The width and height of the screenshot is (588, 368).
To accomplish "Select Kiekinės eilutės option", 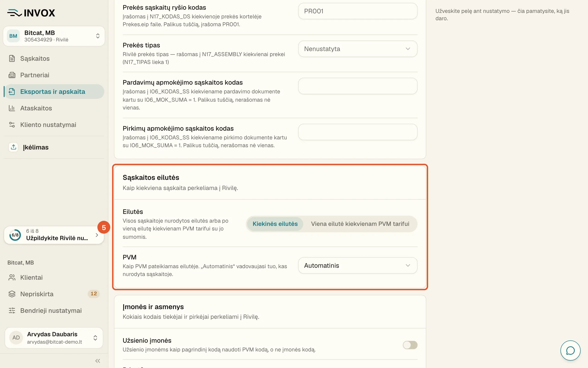I will click(x=275, y=224).
